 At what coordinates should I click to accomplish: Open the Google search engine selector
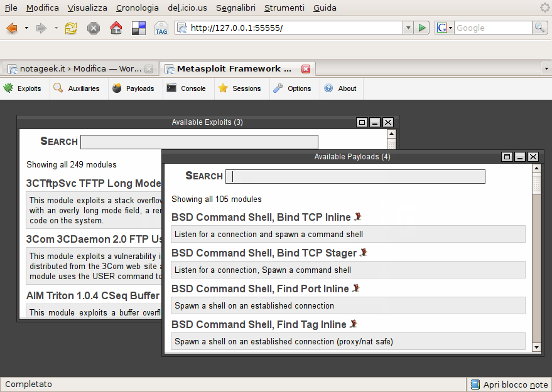pyautogui.click(x=444, y=28)
